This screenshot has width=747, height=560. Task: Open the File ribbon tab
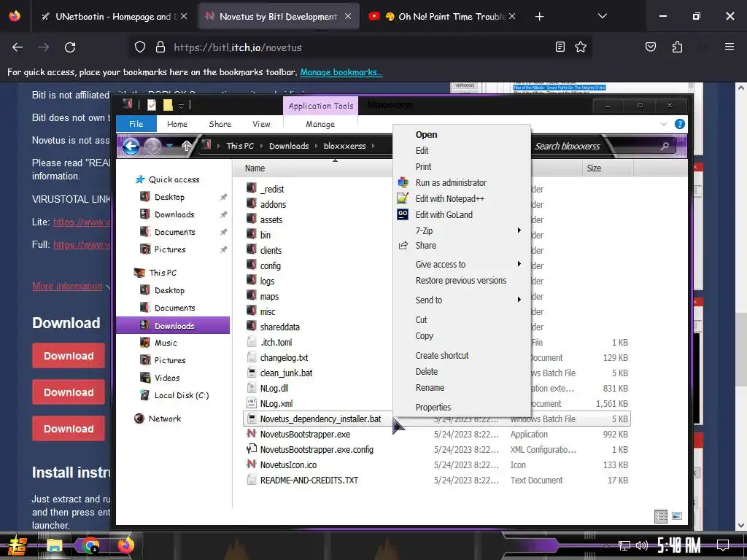[136, 124]
